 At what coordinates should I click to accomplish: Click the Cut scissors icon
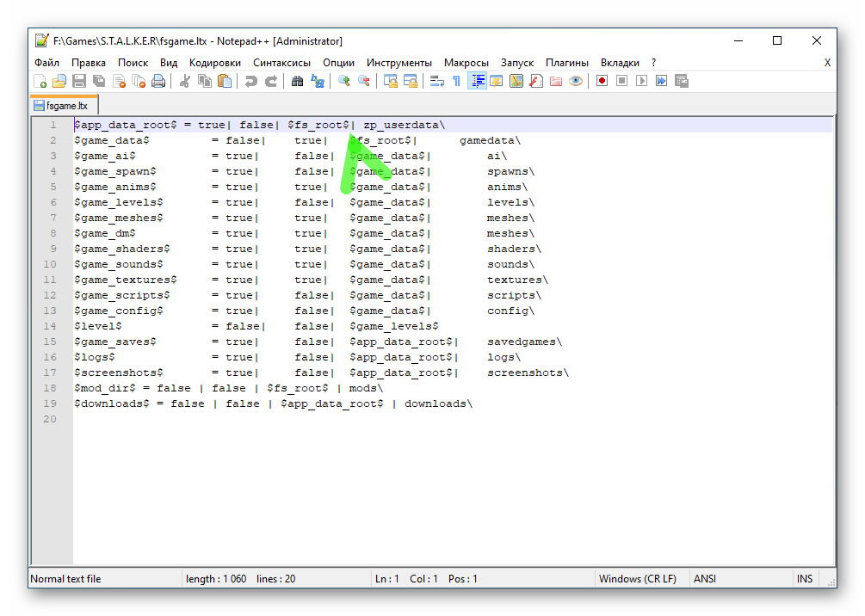pyautogui.click(x=184, y=81)
